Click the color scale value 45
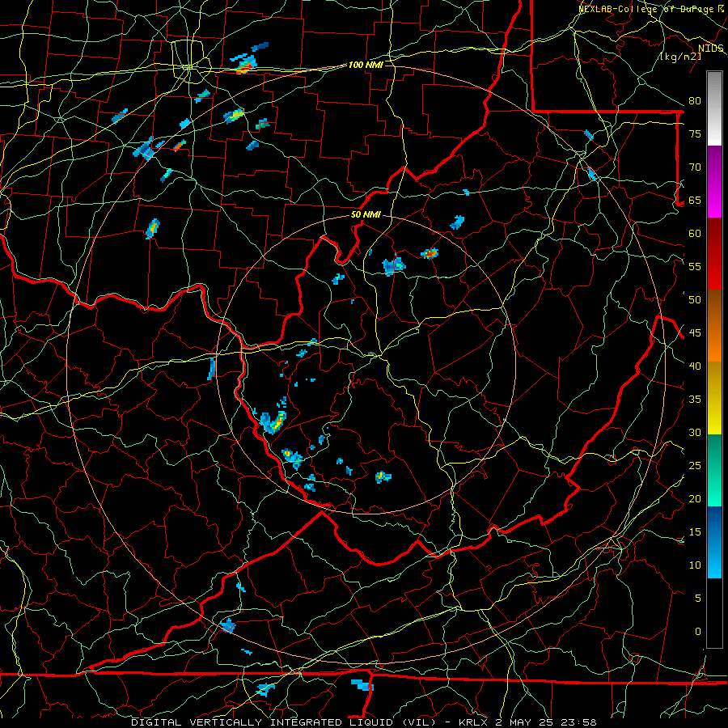The image size is (728, 728). [695, 333]
